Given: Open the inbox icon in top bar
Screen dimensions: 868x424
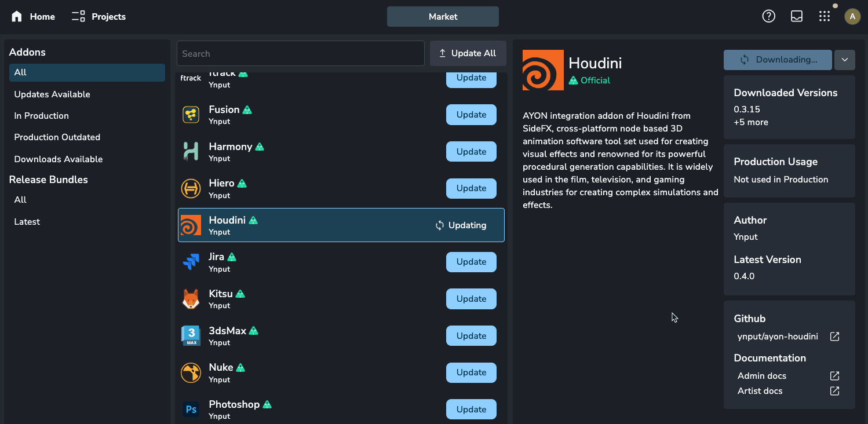Looking at the screenshot, I should [797, 16].
